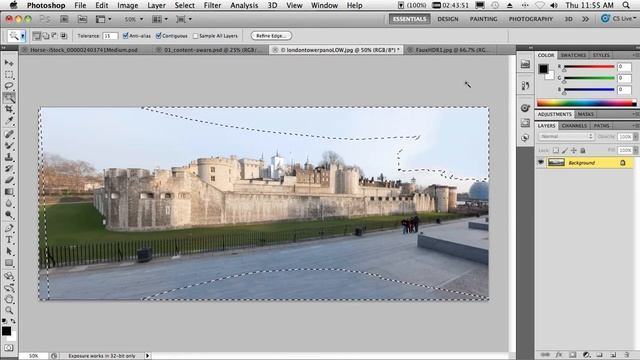Open the Analysis menu
640x360 pixels.
pos(244,5)
